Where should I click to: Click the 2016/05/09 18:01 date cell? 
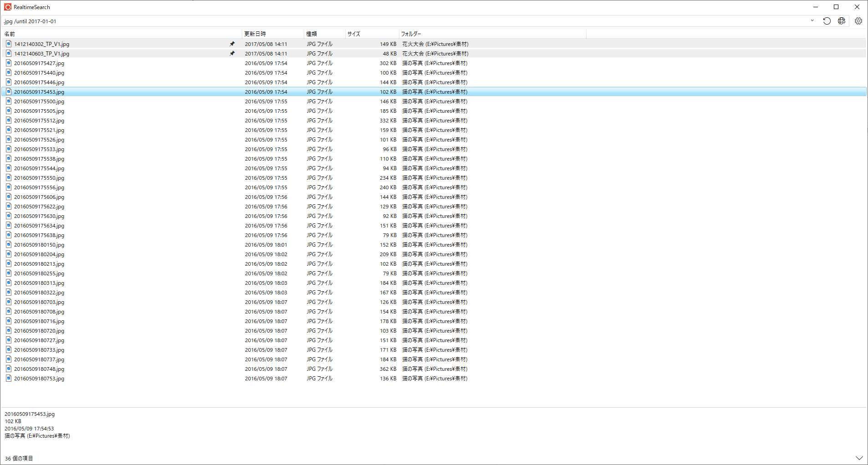click(266, 245)
